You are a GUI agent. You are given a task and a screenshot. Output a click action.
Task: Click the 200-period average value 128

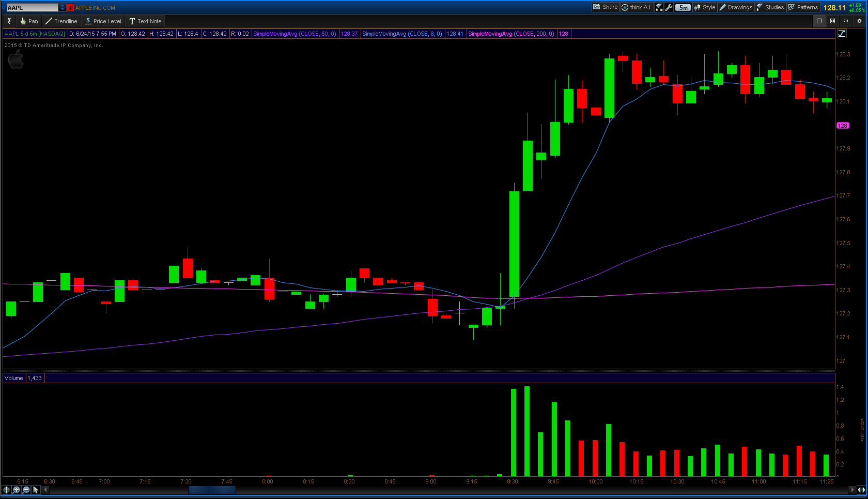click(563, 34)
